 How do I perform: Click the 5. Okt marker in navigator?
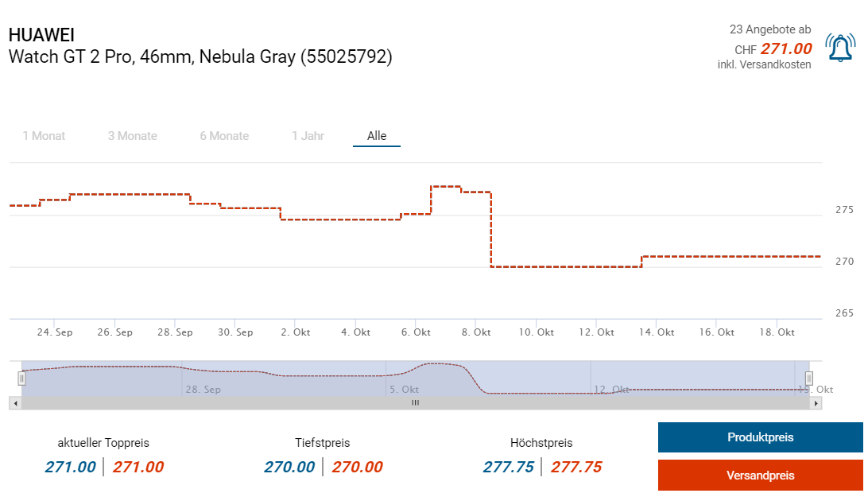coord(405,390)
